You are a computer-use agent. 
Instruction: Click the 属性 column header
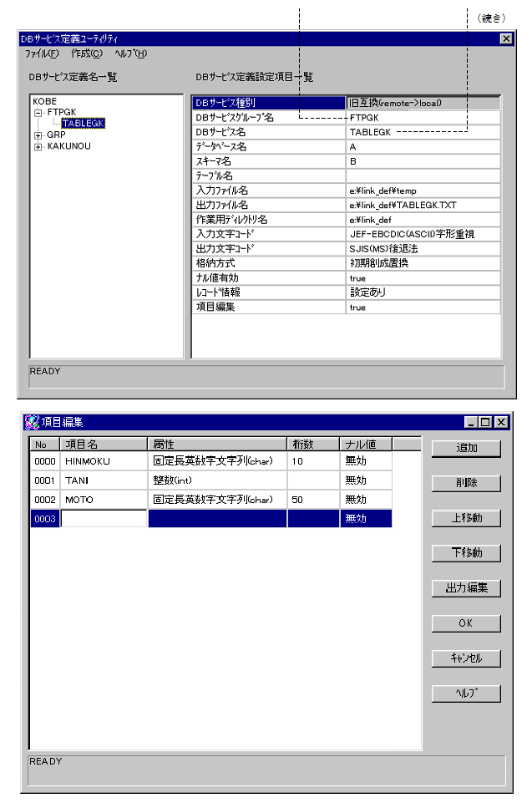[218, 444]
